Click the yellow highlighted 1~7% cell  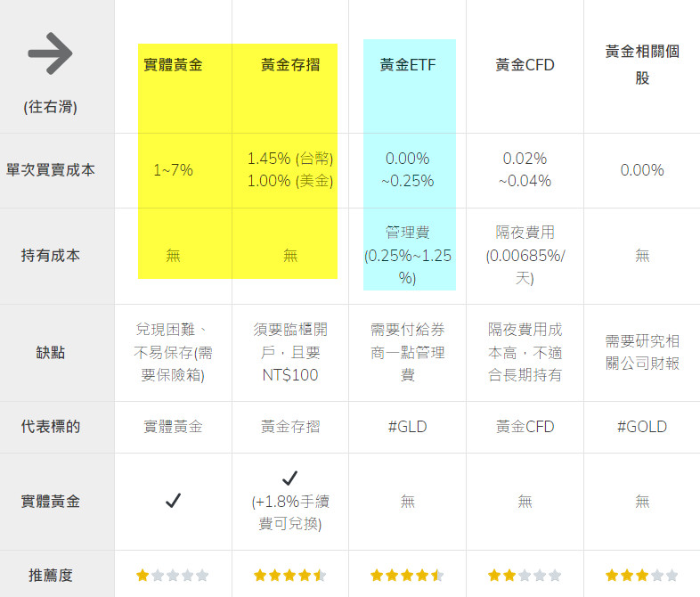click(x=173, y=169)
